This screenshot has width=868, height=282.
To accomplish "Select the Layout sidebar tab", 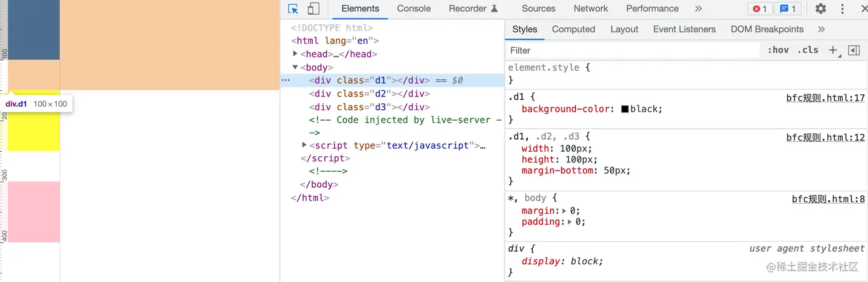I will (x=624, y=29).
